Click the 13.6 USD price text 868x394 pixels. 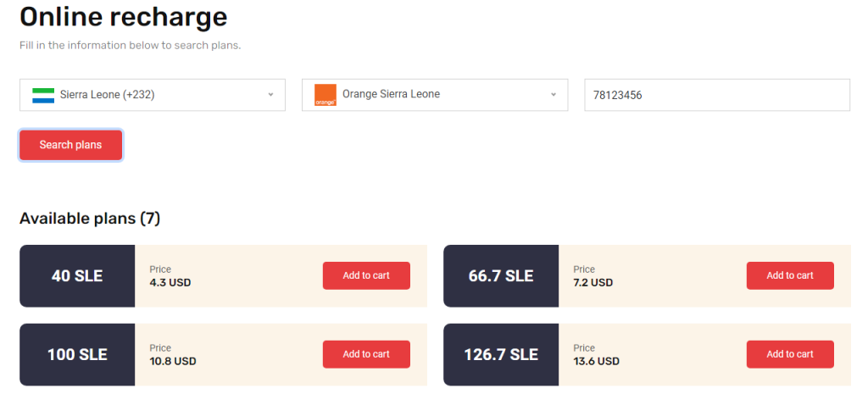[596, 361]
